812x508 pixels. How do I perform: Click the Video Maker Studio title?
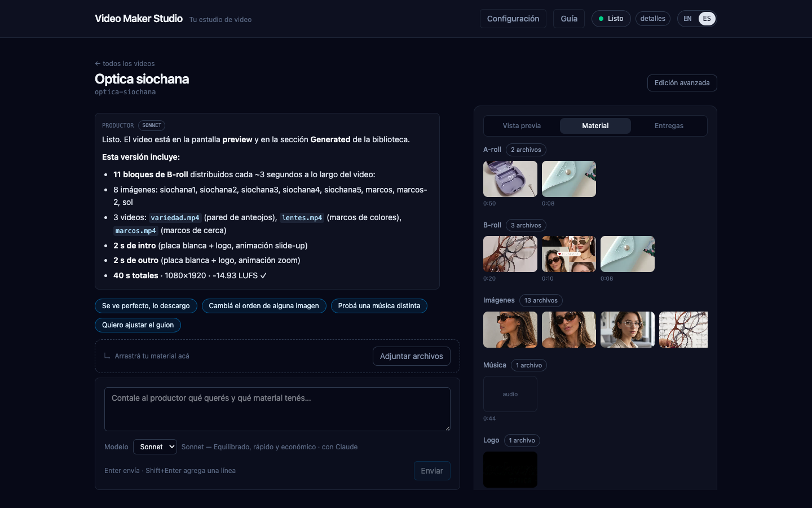click(x=139, y=19)
